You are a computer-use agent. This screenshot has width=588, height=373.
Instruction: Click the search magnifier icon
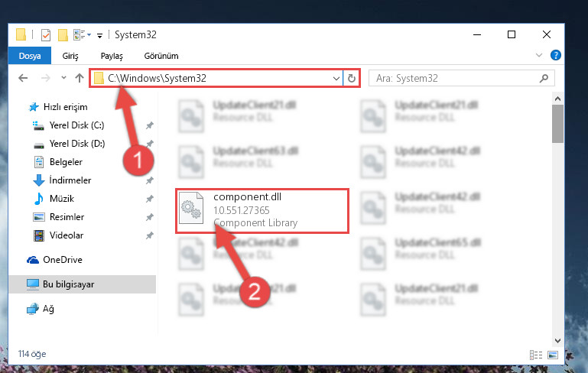544,78
